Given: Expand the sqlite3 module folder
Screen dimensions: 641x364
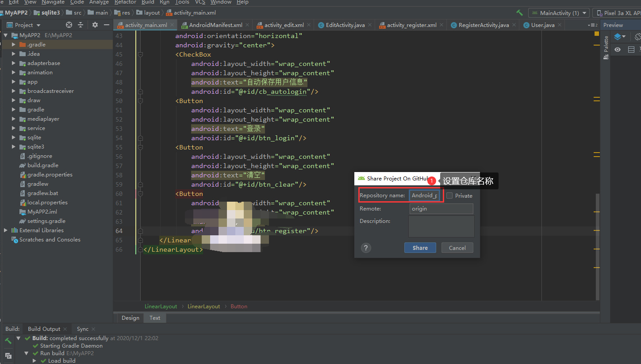Looking at the screenshot, I should 14,146.
